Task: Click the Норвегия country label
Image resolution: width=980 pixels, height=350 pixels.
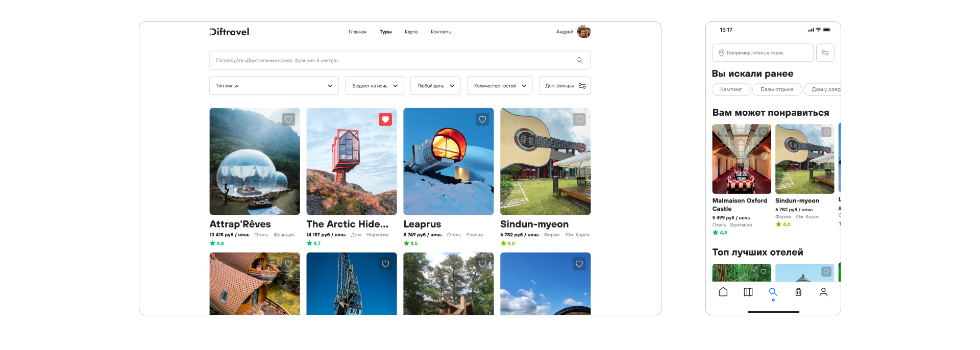Action: point(377,235)
